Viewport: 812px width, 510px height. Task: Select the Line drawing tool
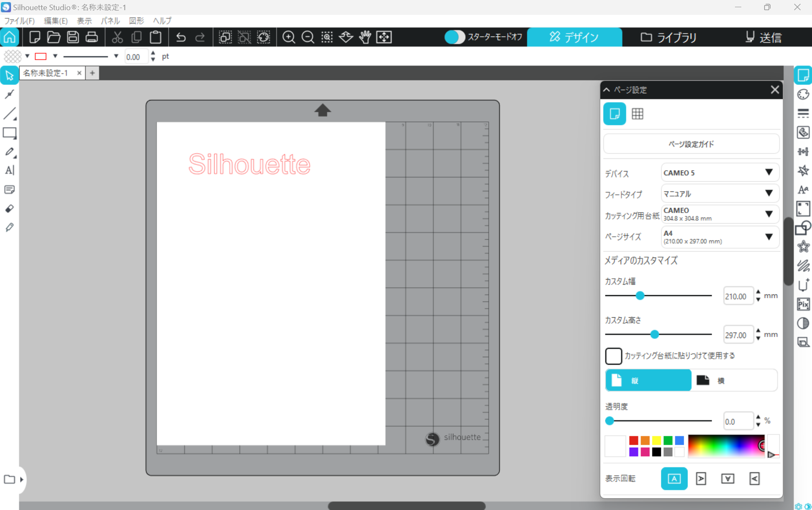9,114
